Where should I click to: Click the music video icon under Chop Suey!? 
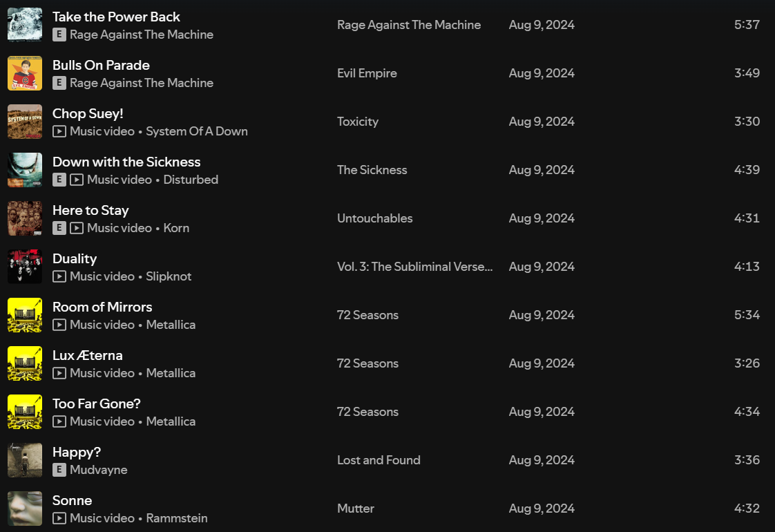(59, 131)
